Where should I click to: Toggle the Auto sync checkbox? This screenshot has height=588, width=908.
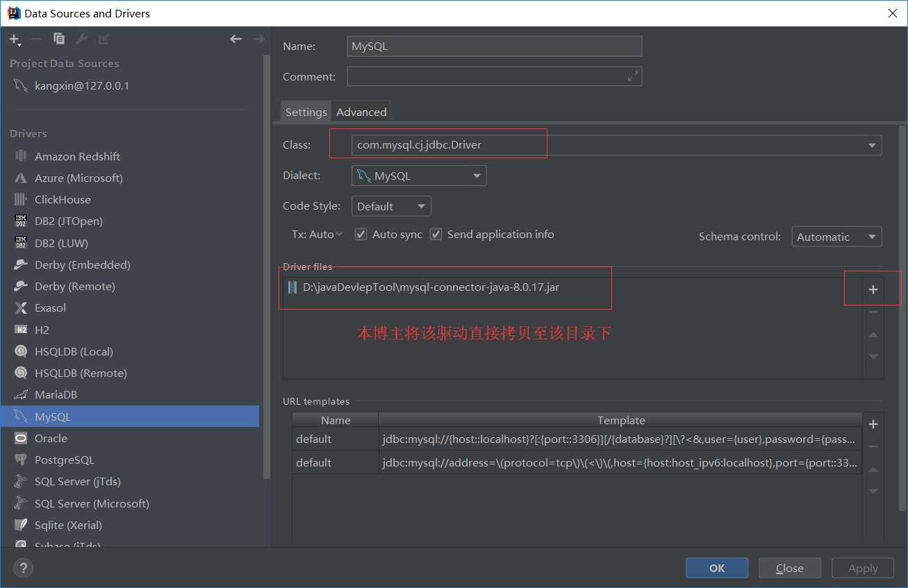[361, 235]
